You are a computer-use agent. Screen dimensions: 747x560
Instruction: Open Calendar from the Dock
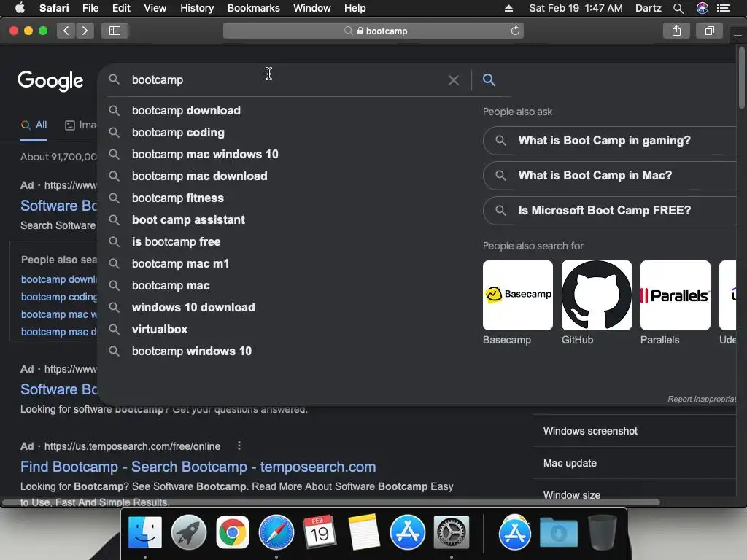tap(320, 532)
